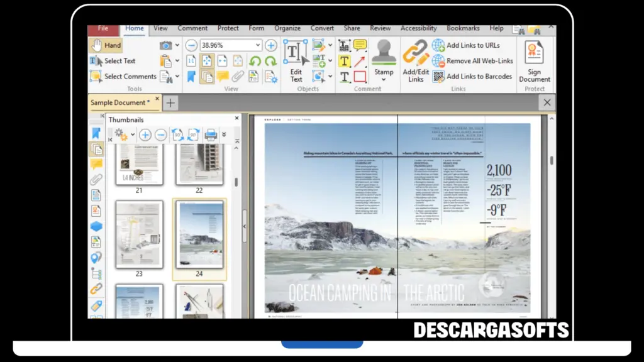Click Add Links to URLs
The width and height of the screenshot is (644, 362).
pos(472,45)
